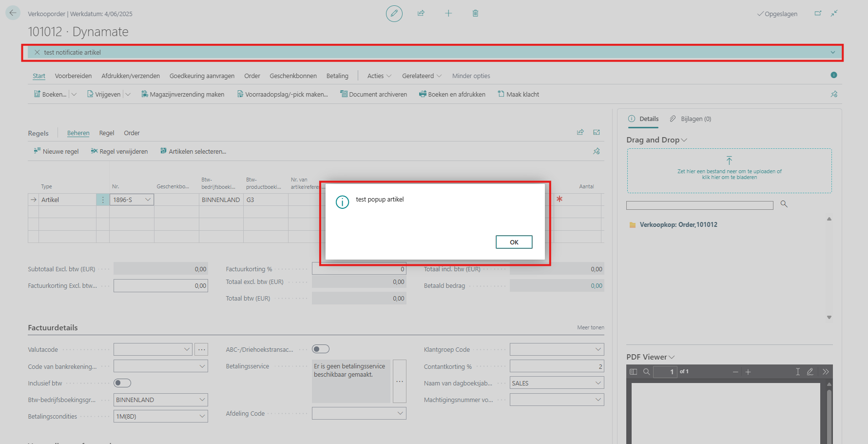Toggle the ABC-/Driehoekstransactie switch
Screen dimensions: 868x444
[321, 349]
